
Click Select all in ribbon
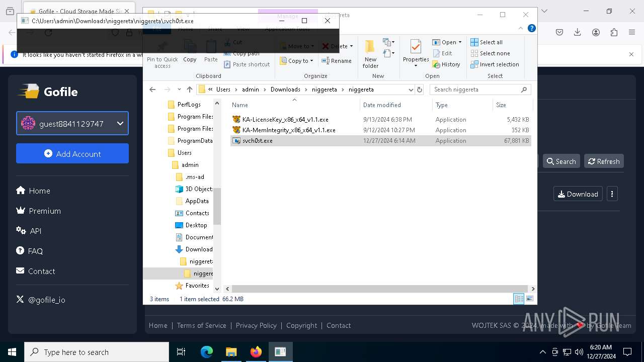487,42
